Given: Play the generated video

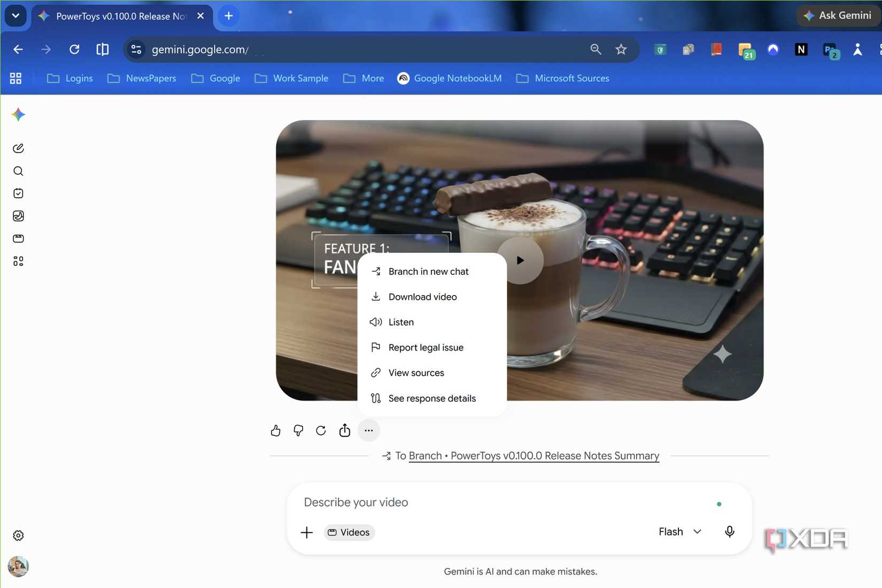Looking at the screenshot, I should [x=520, y=260].
